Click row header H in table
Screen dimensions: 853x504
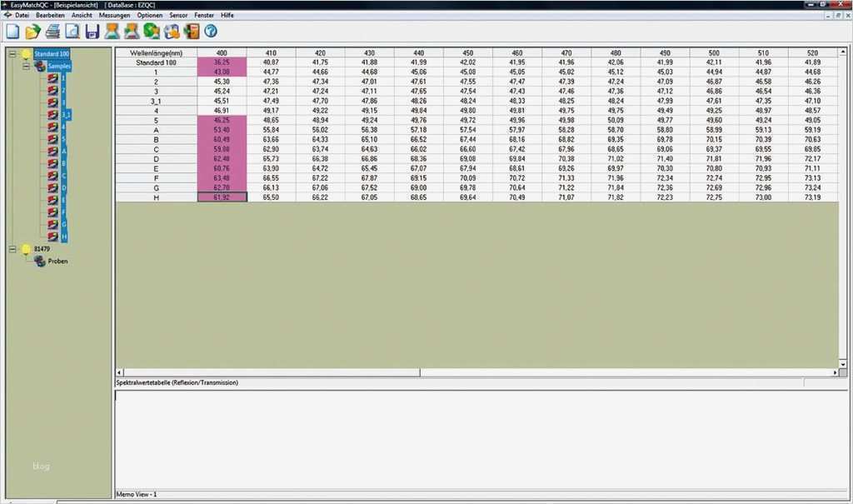click(x=156, y=197)
